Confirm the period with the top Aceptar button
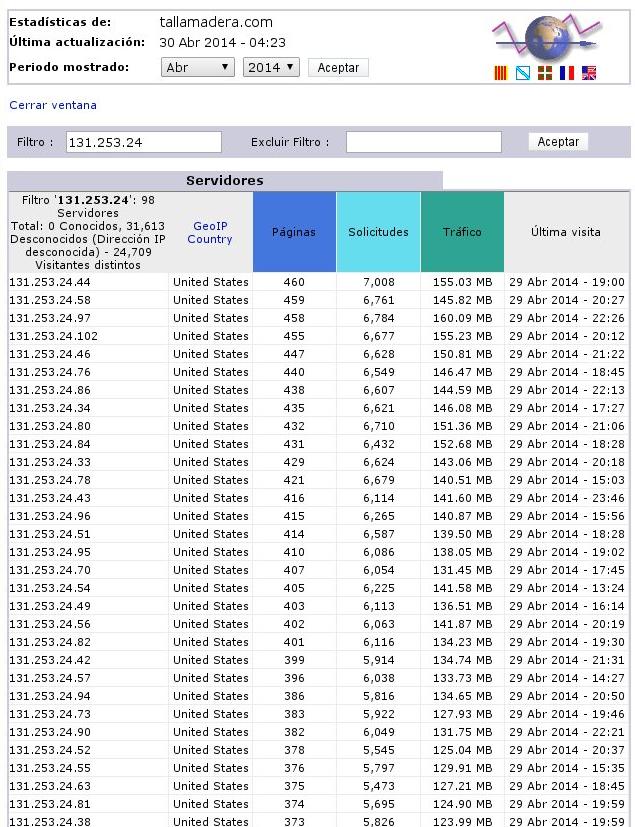Screen dimensions: 635x827 click(x=338, y=68)
